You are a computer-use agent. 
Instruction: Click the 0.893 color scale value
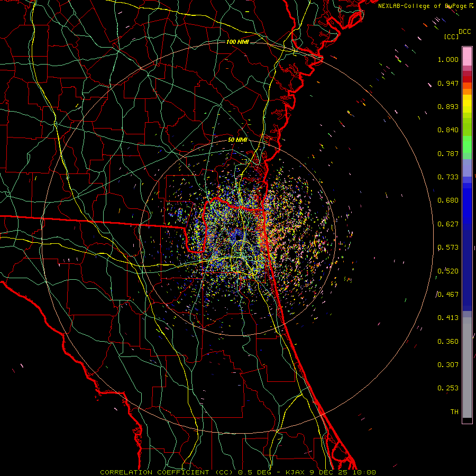pos(448,106)
